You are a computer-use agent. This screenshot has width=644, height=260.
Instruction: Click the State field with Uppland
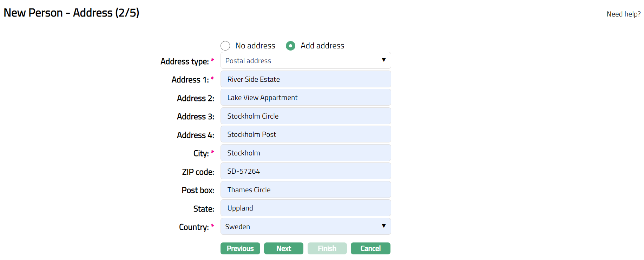[x=305, y=208]
